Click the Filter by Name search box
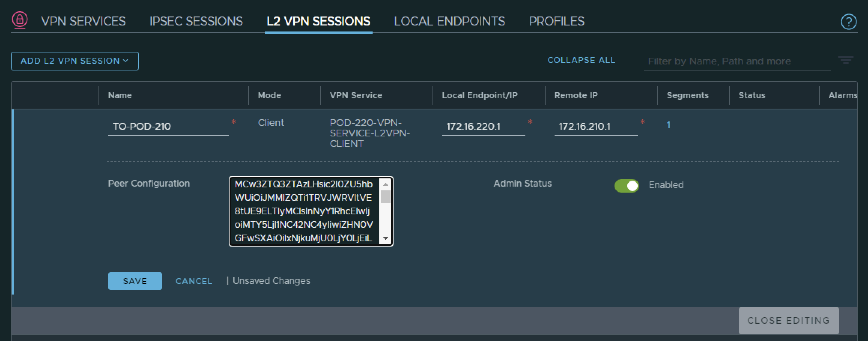This screenshot has height=341, width=868. [x=736, y=61]
